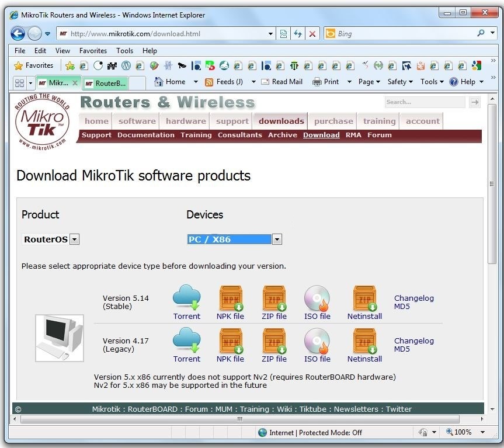
Task: Click the Read Mail icon
Action: click(265, 82)
